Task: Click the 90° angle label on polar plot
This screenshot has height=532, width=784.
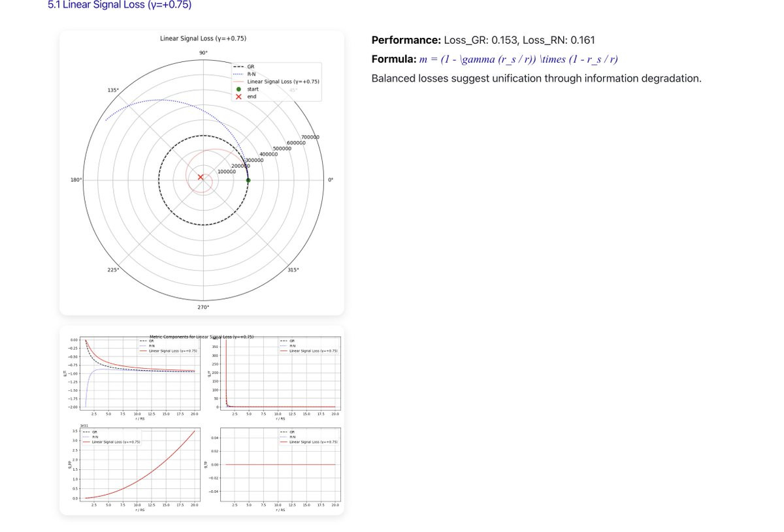Action: pos(203,53)
